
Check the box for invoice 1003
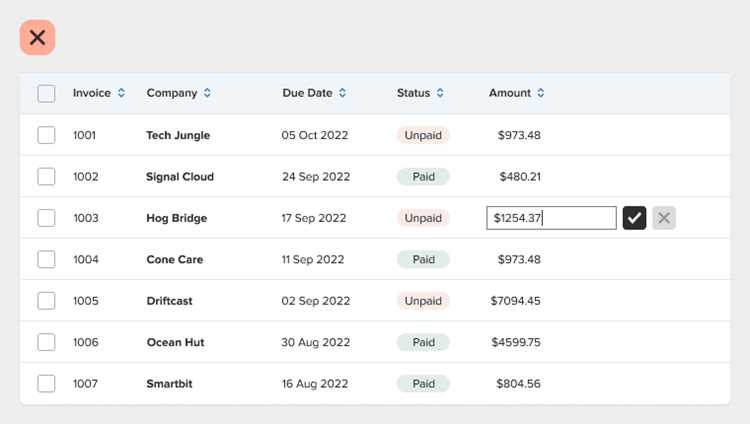46,218
